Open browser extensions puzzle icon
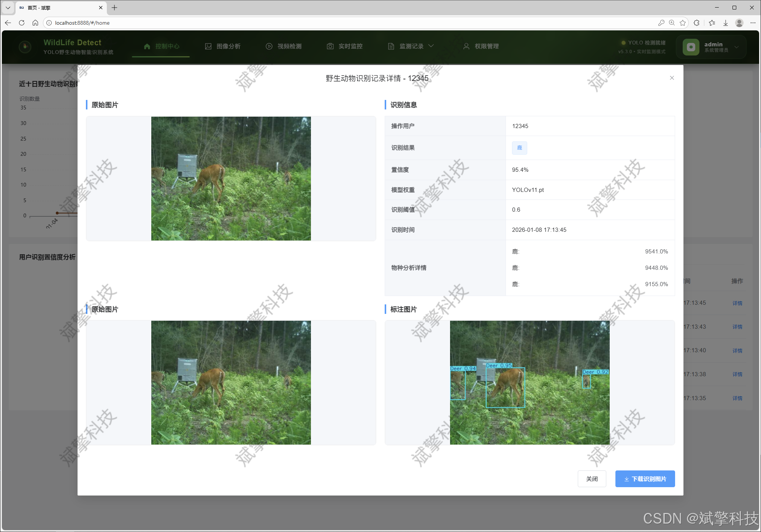 [x=696, y=23]
